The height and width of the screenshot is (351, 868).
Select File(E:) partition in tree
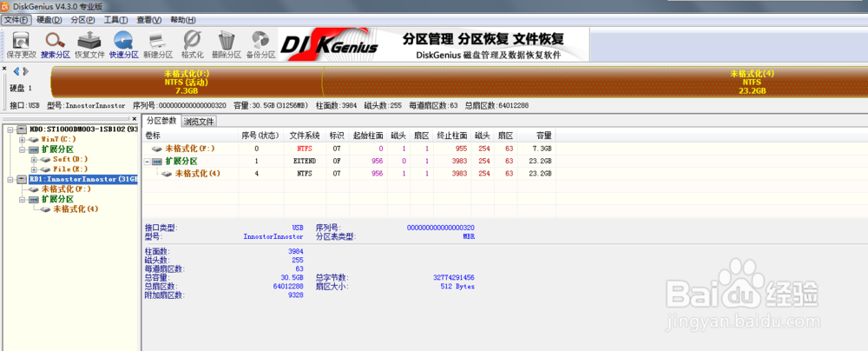pyautogui.click(x=69, y=169)
